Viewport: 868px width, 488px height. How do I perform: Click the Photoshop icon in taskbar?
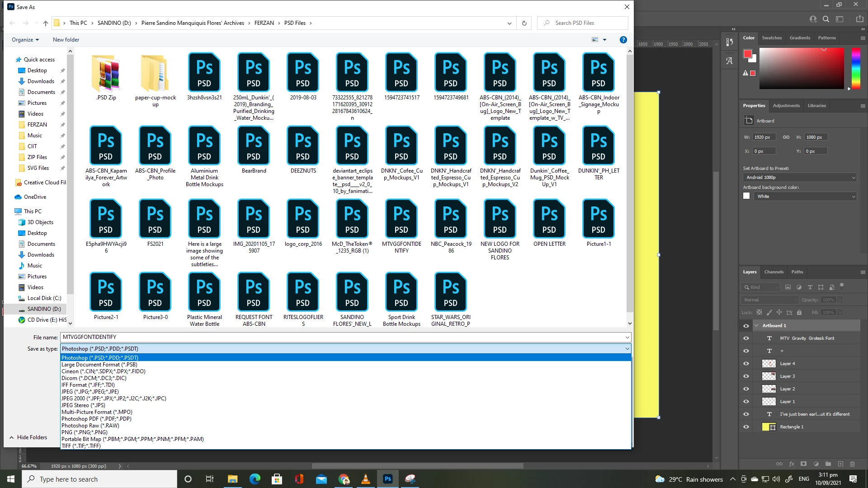coord(387,479)
